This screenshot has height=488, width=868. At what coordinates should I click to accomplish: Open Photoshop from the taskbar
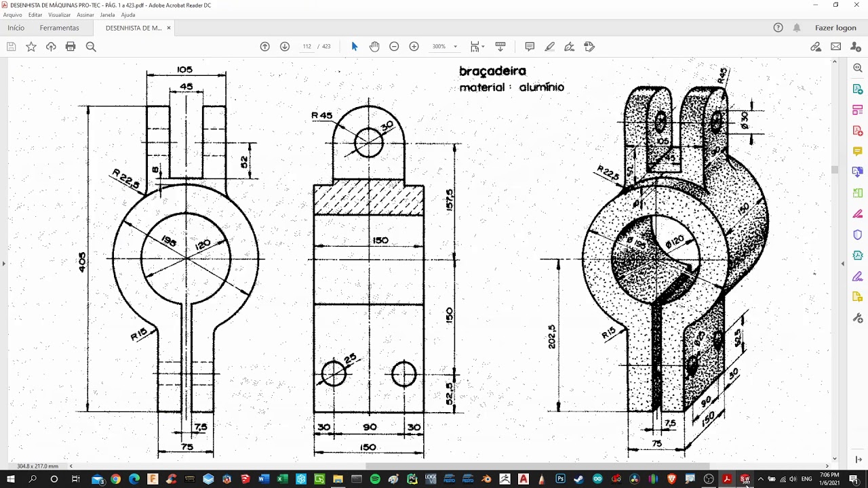pos(560,479)
